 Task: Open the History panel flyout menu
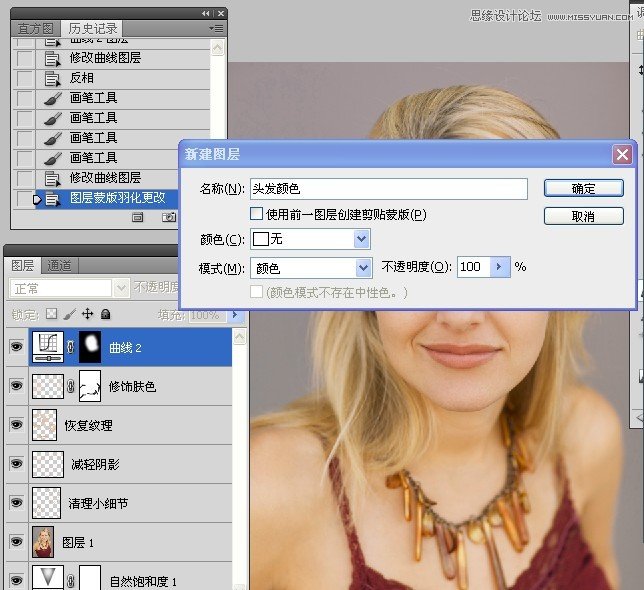(216, 28)
